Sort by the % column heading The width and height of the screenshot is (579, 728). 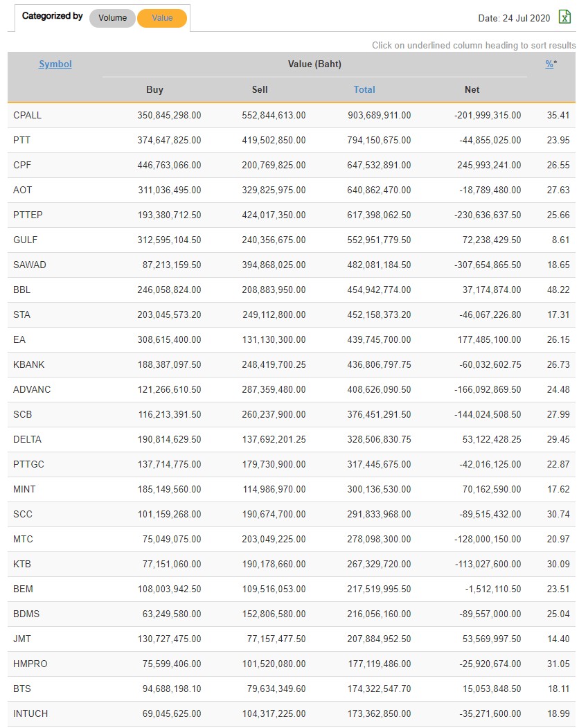pos(549,64)
